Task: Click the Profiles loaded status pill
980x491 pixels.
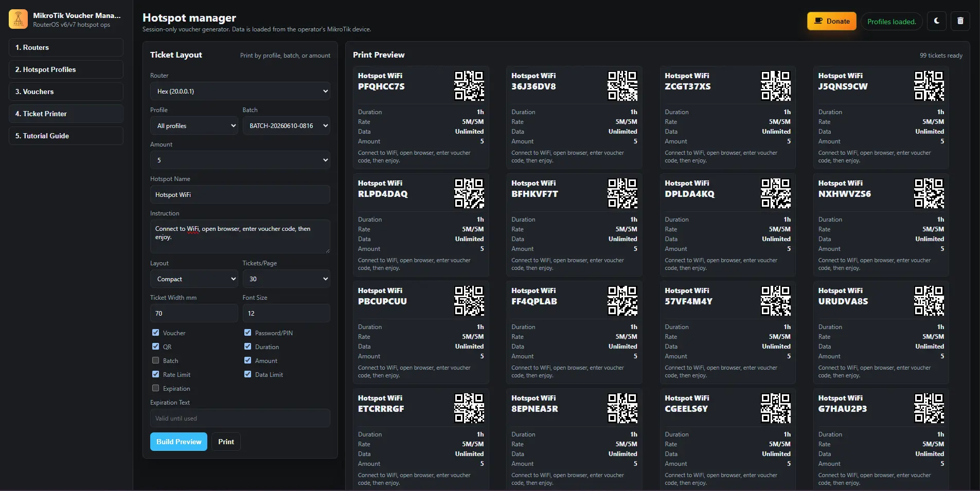Action: [x=892, y=22]
